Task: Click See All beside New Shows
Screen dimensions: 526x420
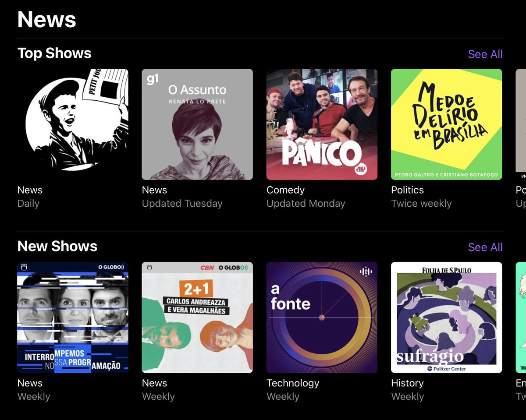Action: click(485, 247)
